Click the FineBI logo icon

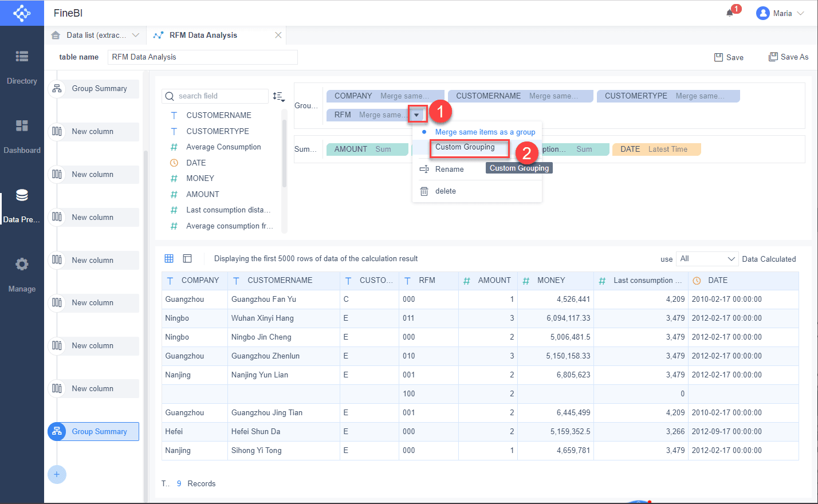pyautogui.click(x=22, y=13)
